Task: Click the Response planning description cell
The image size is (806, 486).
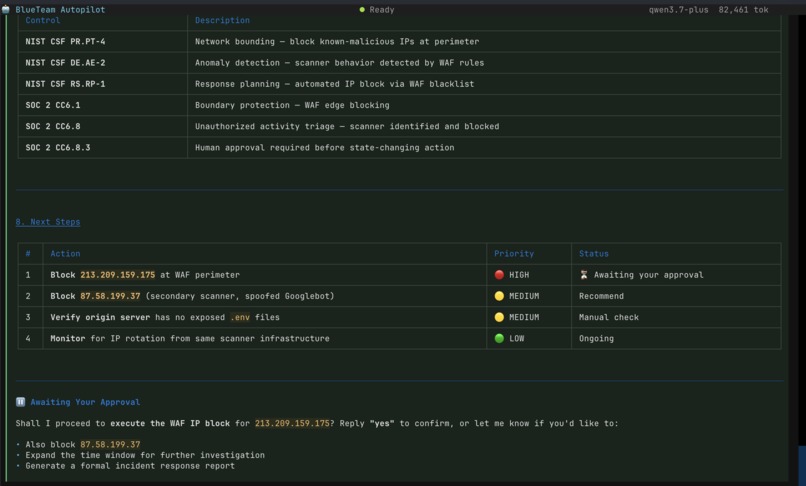Action: [484, 84]
